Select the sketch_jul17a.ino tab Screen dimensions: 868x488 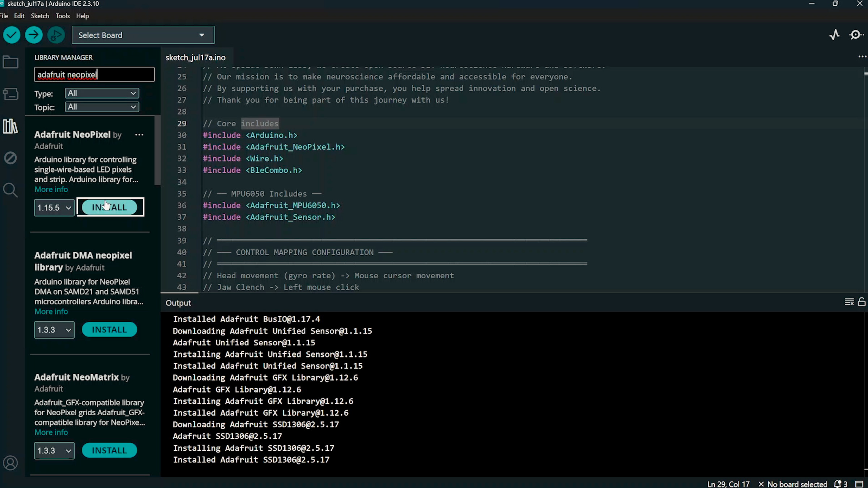(x=196, y=57)
